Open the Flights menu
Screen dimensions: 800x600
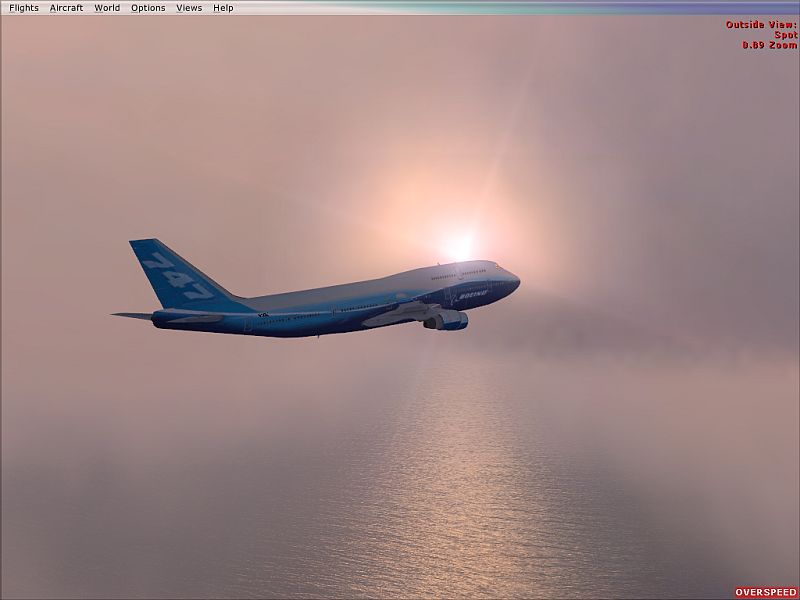coord(24,8)
